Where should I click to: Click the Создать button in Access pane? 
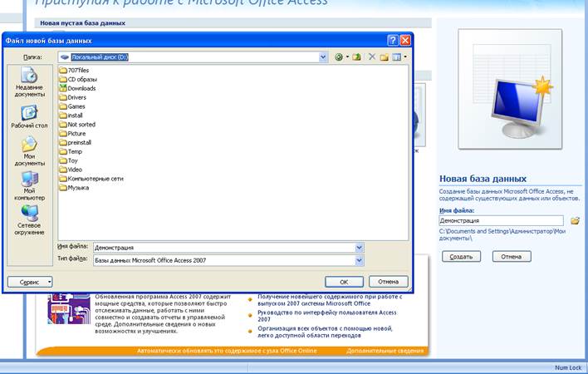click(x=461, y=257)
